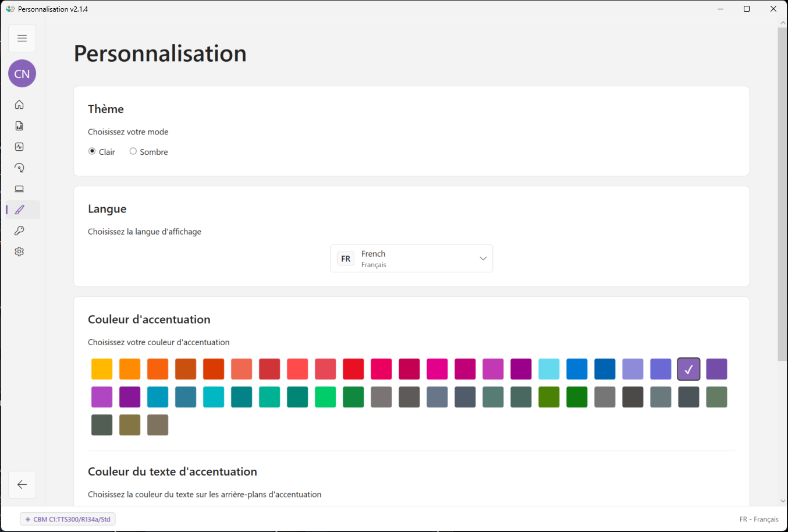
Task: Pick the last taupe swatch in third row
Action: pos(158,425)
